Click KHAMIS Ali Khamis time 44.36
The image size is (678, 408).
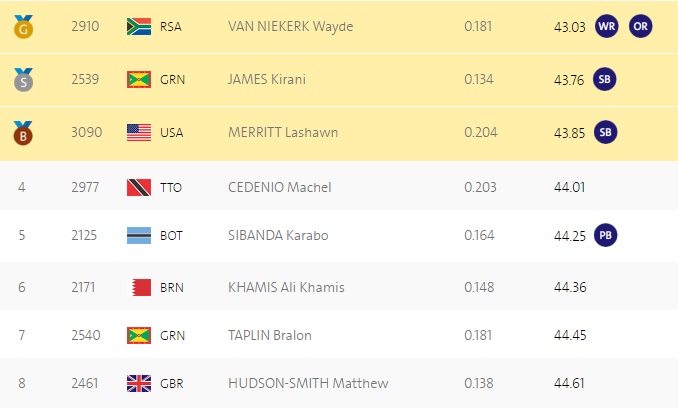tap(570, 287)
